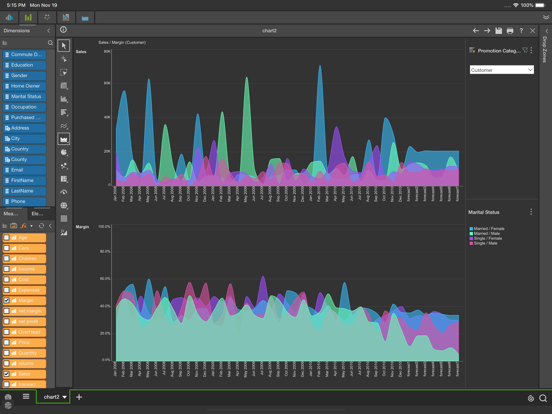Choose the map/globe chart tool
Viewport: 552px width, 414px height.
[x=64, y=206]
